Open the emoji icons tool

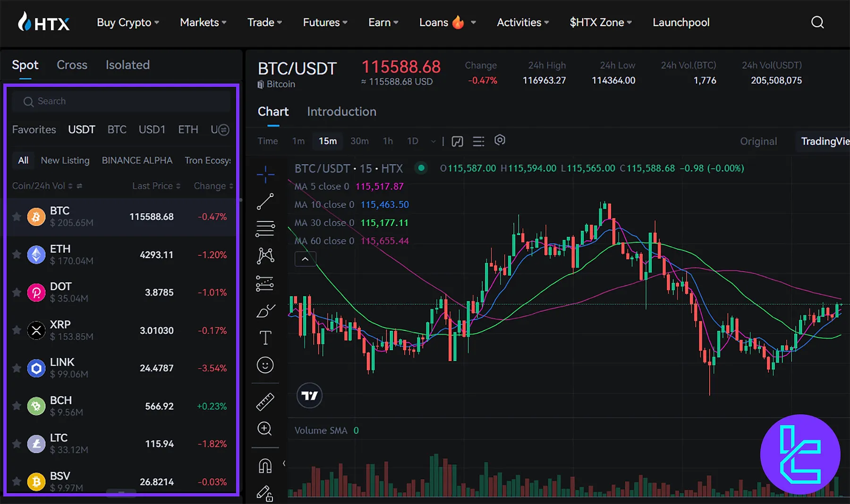coord(265,365)
